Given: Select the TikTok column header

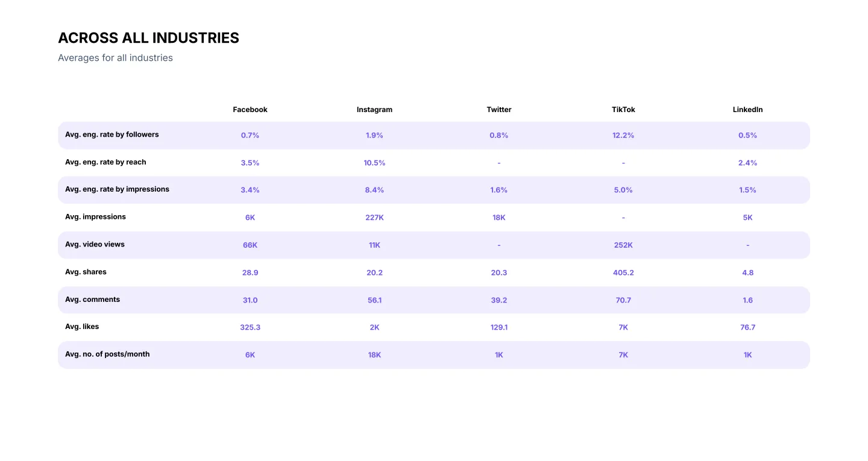Looking at the screenshot, I should 623,110.
